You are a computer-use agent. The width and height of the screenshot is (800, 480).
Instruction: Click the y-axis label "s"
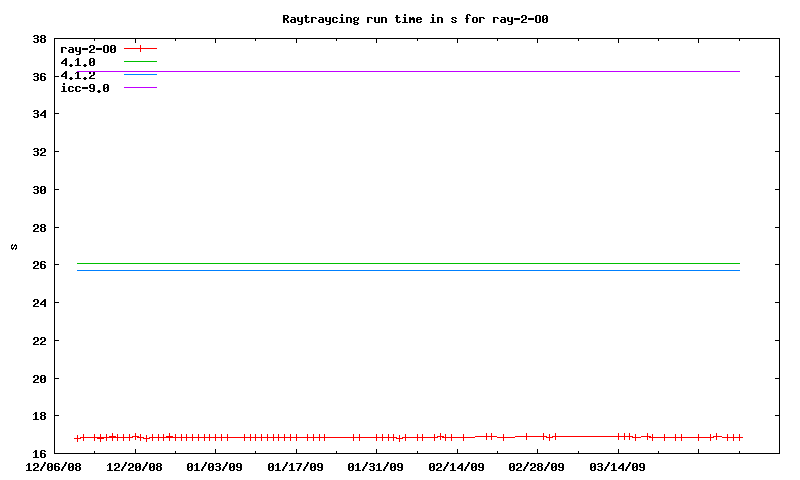(13, 246)
